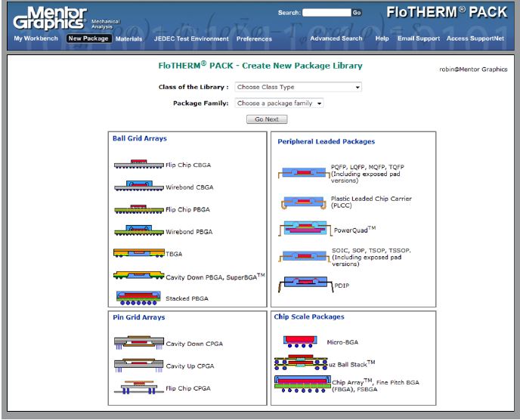This screenshot has height=420, width=520.
Task: Click the TBGA text label
Action: (174, 255)
